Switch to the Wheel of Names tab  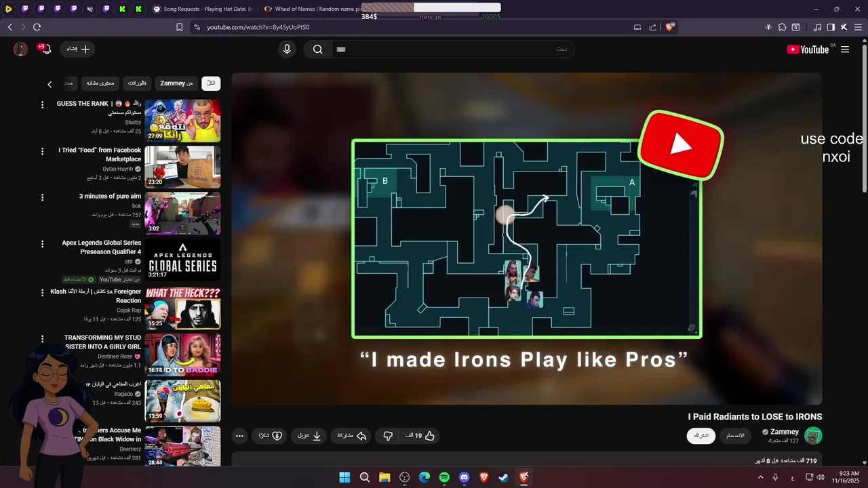pos(313,9)
